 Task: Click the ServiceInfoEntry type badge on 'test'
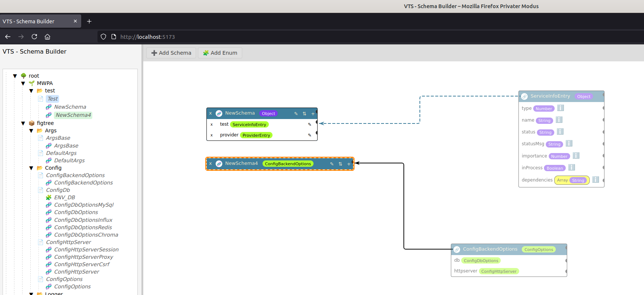pos(249,125)
